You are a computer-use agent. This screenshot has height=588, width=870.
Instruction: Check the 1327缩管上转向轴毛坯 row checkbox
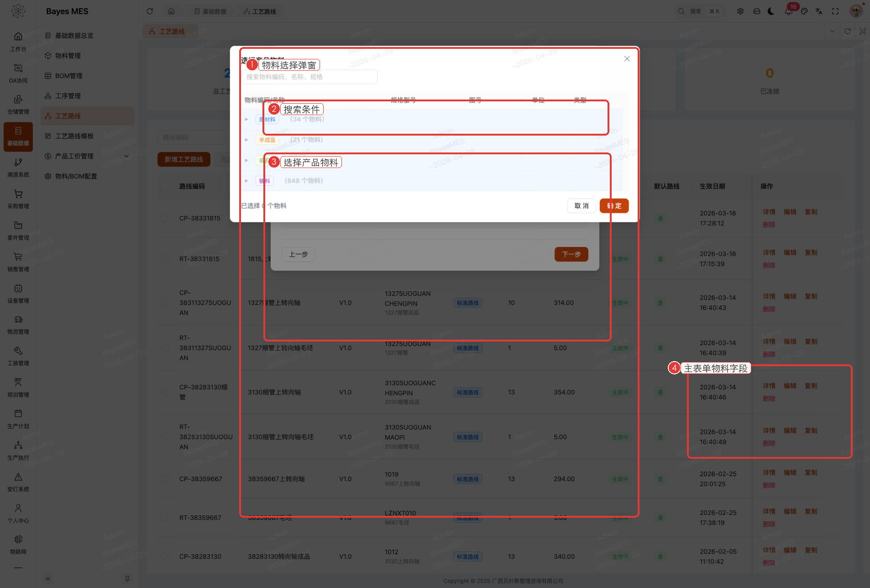tap(165, 348)
